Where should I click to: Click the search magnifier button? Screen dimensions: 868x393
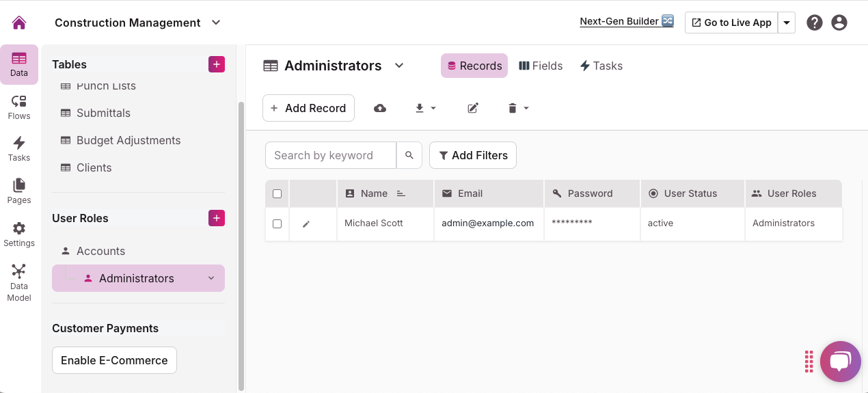tap(409, 155)
